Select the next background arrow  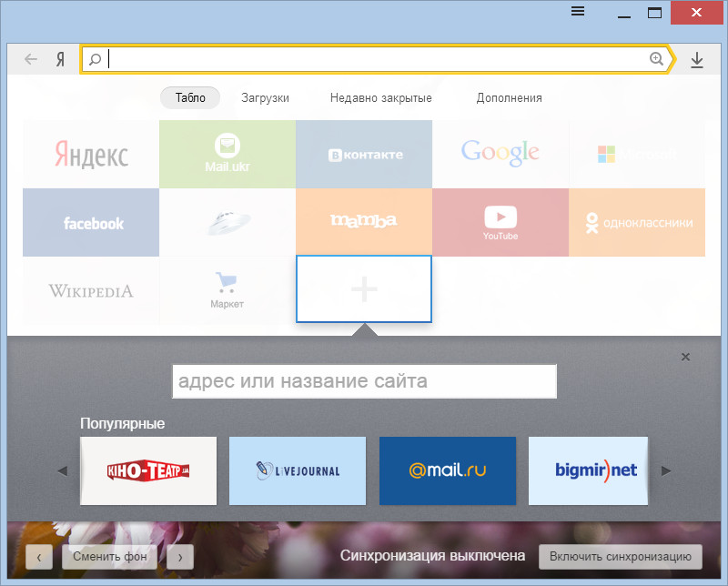[180, 557]
